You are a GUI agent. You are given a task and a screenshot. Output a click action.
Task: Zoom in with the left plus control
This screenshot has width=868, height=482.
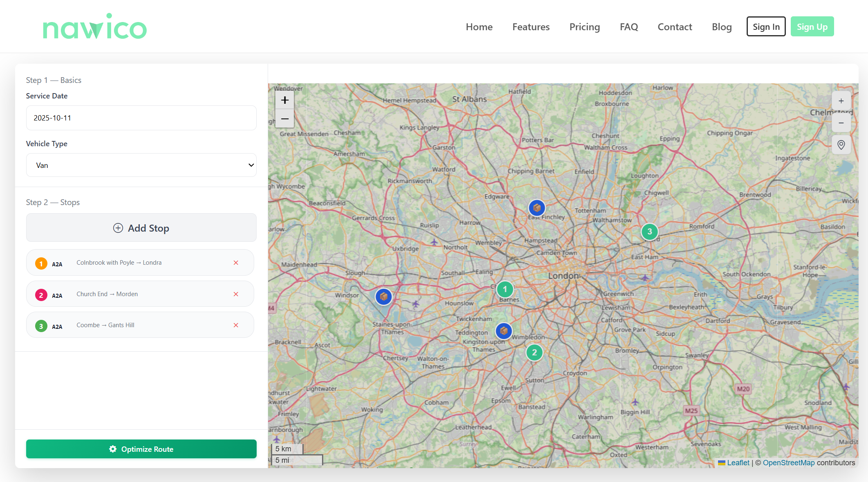click(x=285, y=100)
